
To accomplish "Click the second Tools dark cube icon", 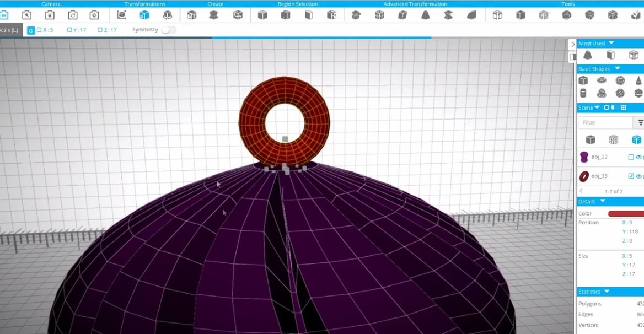I will point(520,15).
